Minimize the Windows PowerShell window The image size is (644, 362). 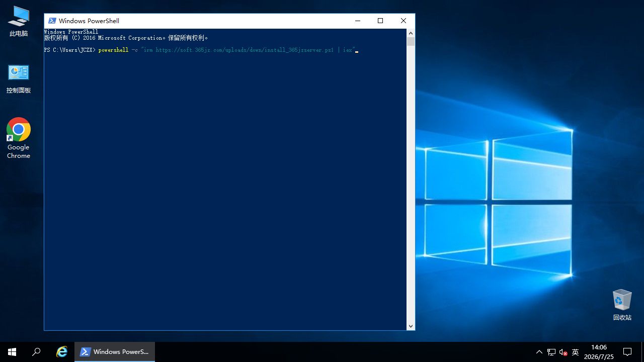358,21
